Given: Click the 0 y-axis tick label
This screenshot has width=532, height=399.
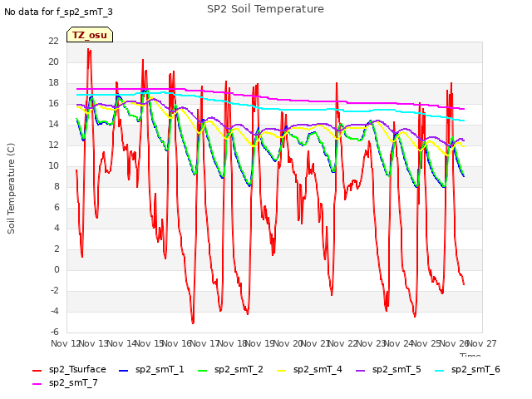Looking at the screenshot, I should click(57, 269).
